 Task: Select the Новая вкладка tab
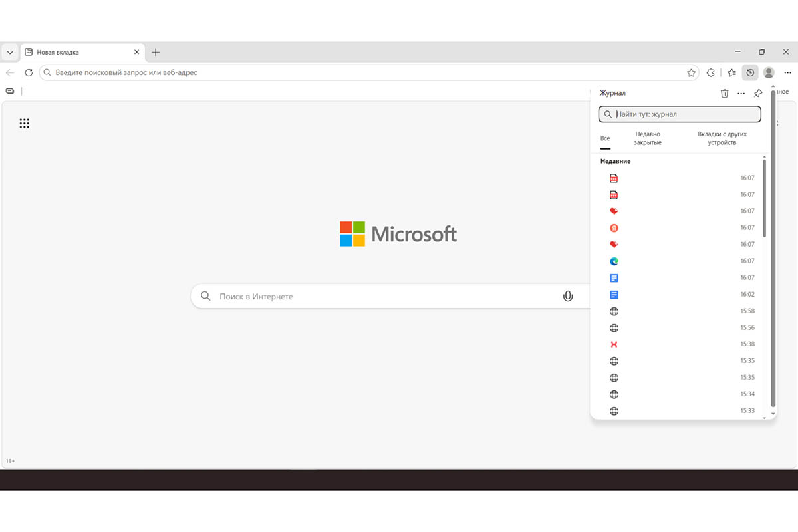[82, 52]
